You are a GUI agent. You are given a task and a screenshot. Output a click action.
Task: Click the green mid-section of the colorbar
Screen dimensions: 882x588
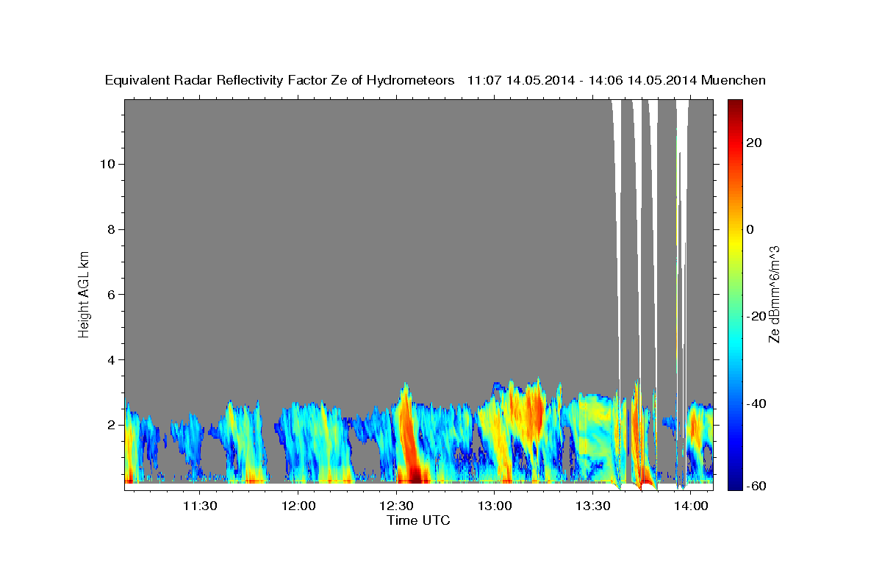[735, 294]
